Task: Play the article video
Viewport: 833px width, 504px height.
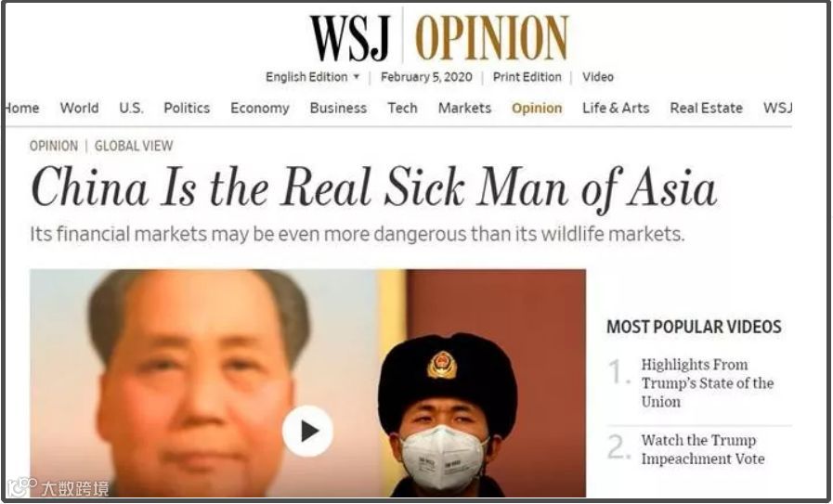Action: pos(307,431)
